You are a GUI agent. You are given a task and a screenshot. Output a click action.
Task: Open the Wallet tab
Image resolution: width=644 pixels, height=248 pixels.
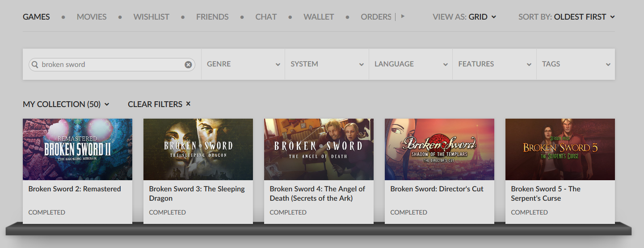[x=319, y=17]
